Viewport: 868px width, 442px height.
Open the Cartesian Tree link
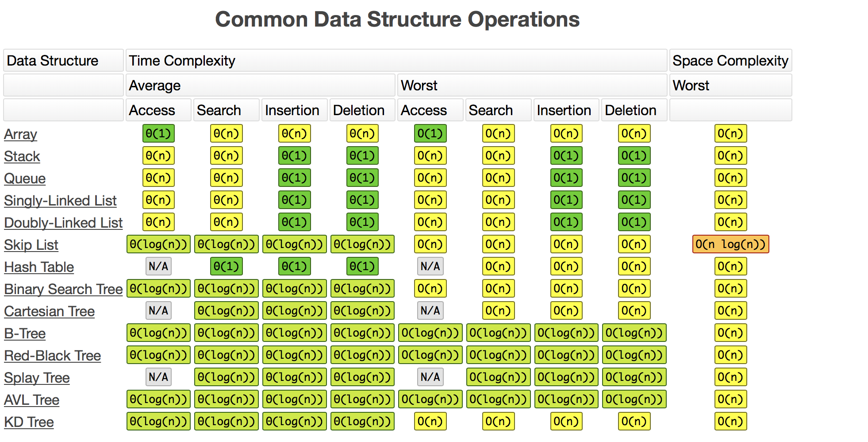[49, 311]
